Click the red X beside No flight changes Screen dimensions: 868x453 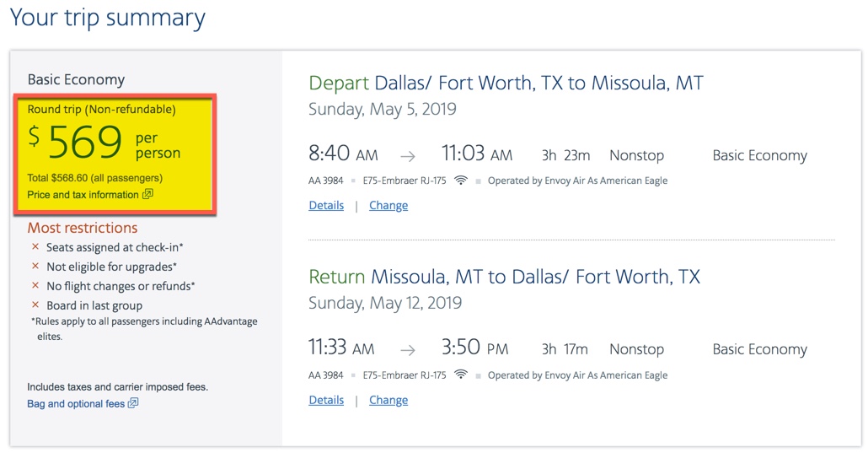coord(35,286)
